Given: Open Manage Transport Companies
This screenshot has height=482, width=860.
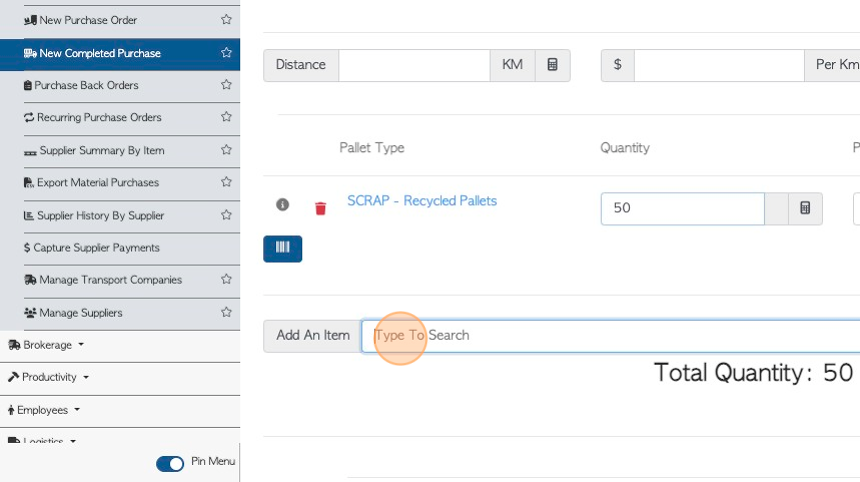Looking at the screenshot, I should click(103, 280).
